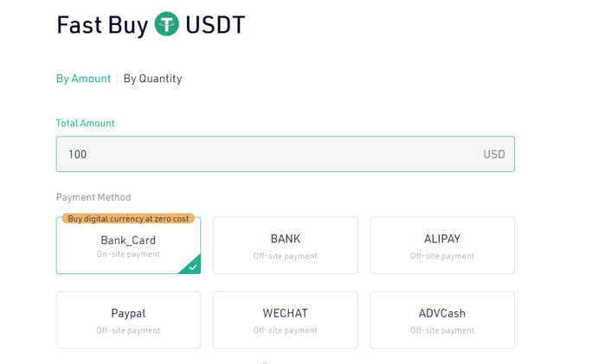Pick ADVCash payment option
This screenshot has height=364, width=605.
pos(442,320)
